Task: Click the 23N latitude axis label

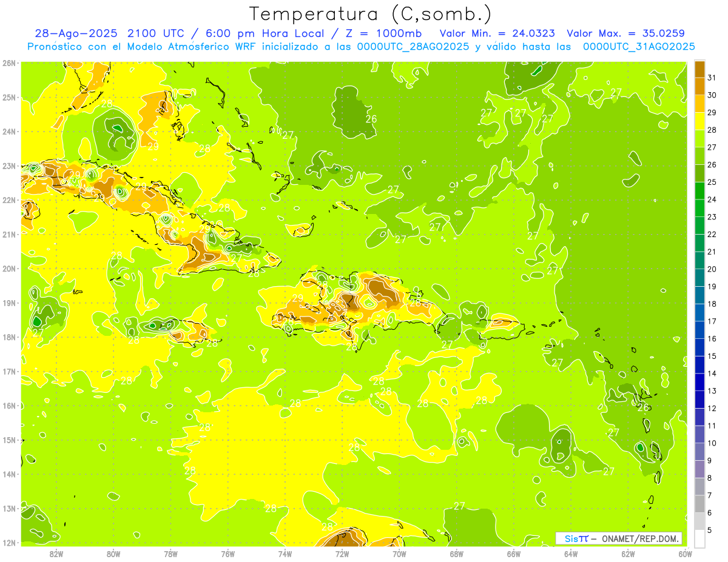Action: 9,166
